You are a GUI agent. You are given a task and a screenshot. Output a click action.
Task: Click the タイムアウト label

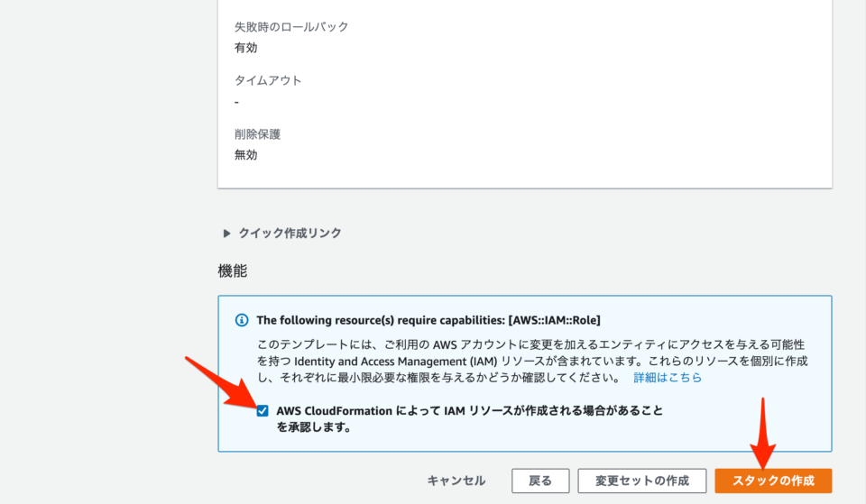point(268,80)
